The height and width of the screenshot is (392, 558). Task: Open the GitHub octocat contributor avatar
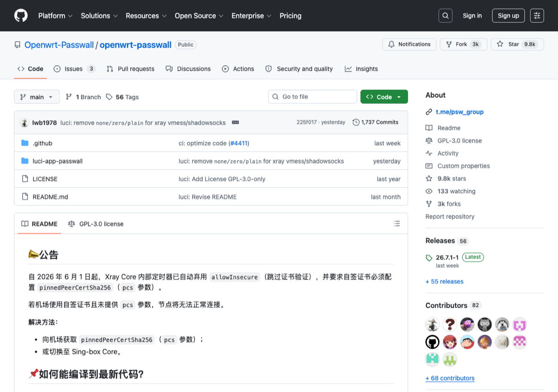click(x=432, y=342)
